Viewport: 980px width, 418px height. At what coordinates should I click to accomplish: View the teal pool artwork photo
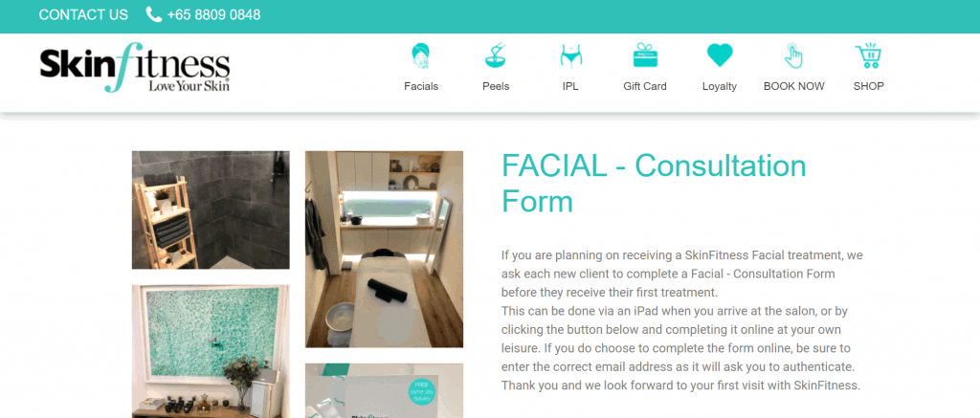pos(211,351)
